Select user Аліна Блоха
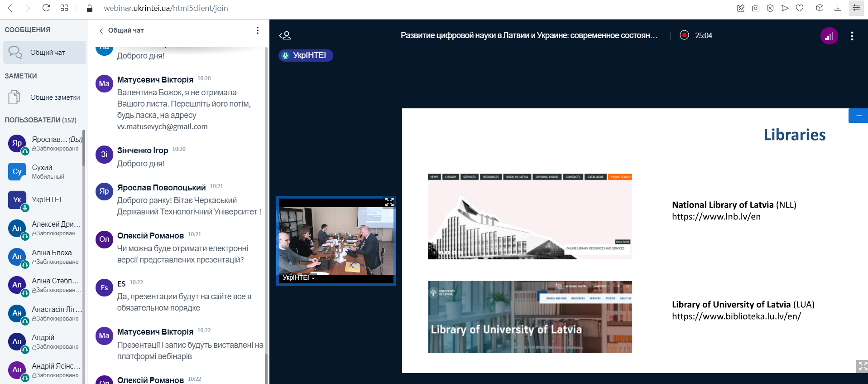Viewport: 868px width, 384px height. pos(44,257)
